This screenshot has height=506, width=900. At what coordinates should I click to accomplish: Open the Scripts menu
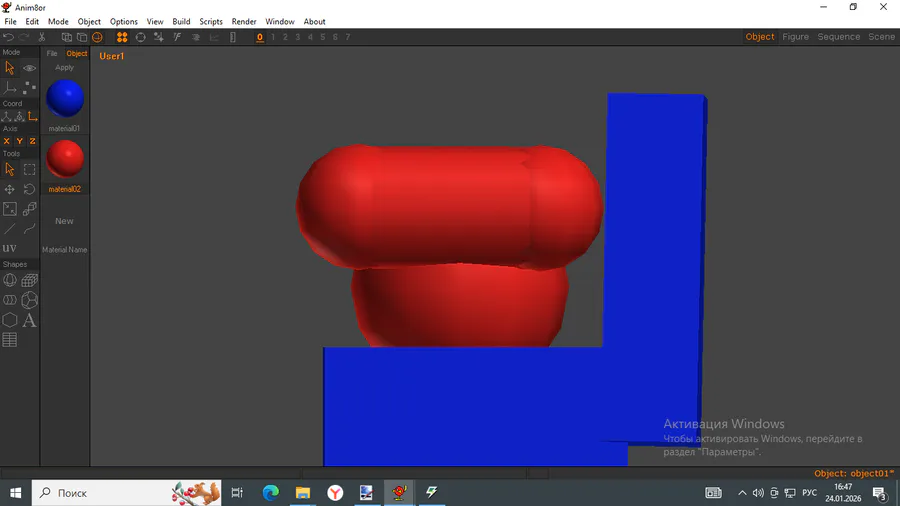pos(211,21)
